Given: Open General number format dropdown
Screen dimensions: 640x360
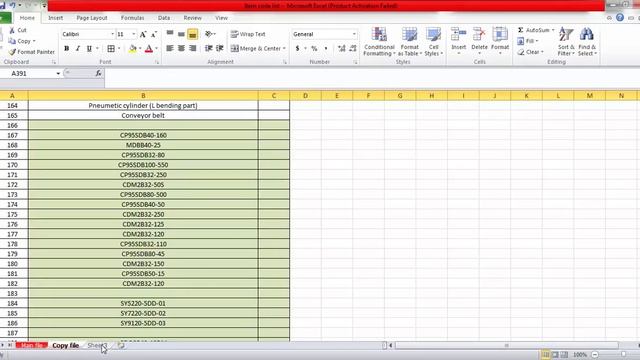Looking at the screenshot, I should click(x=354, y=34).
